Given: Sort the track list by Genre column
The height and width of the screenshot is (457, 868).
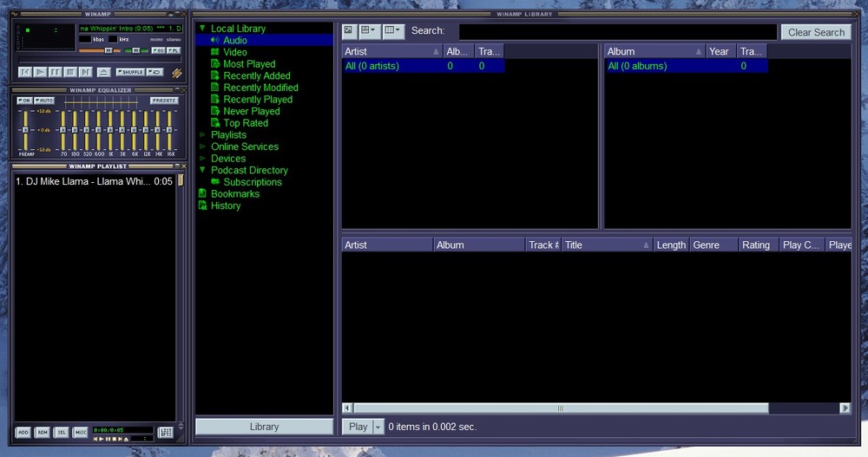Looking at the screenshot, I should (713, 245).
